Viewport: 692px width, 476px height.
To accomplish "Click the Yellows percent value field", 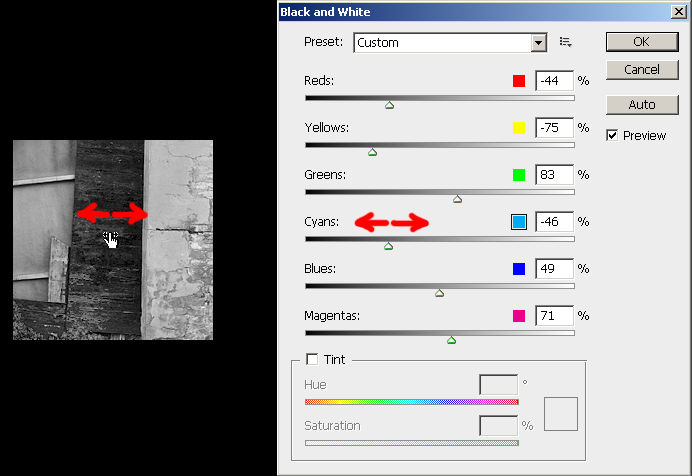I will [x=554, y=128].
